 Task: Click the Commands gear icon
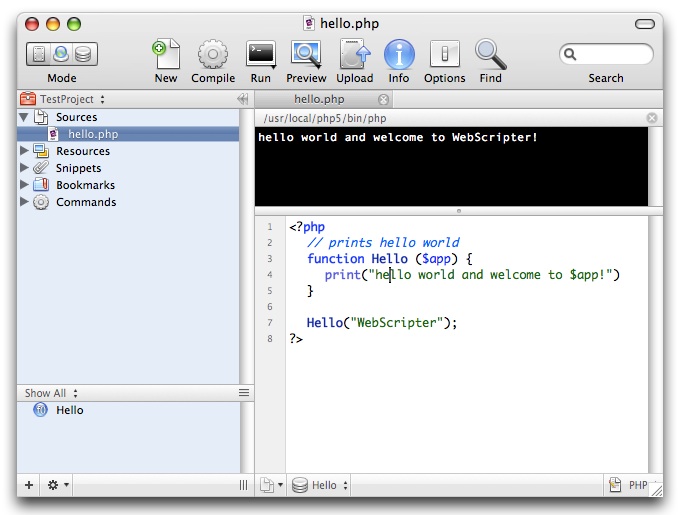coord(41,202)
